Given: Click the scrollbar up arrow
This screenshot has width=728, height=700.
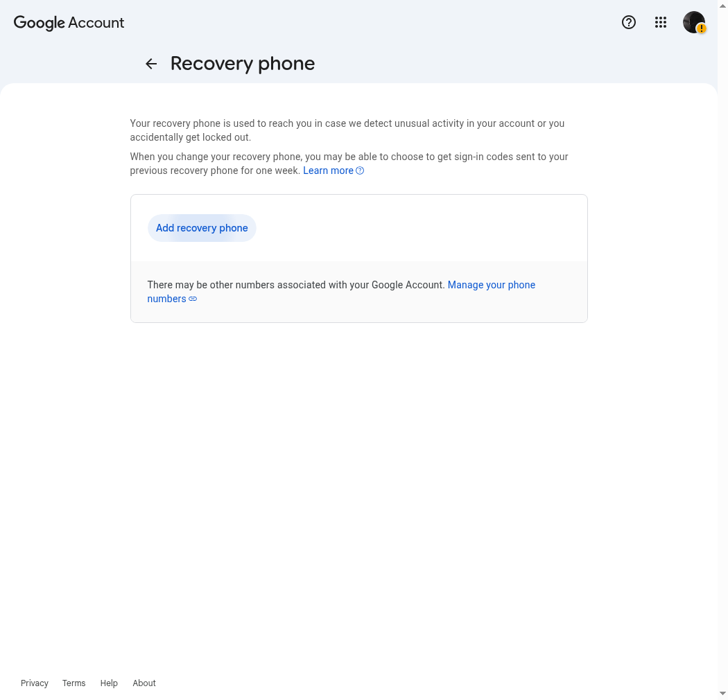Looking at the screenshot, I should [722, 6].
